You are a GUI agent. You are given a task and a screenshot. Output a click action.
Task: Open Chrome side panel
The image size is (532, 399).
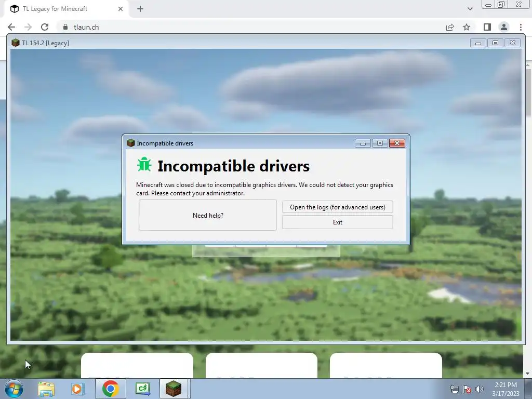click(487, 27)
